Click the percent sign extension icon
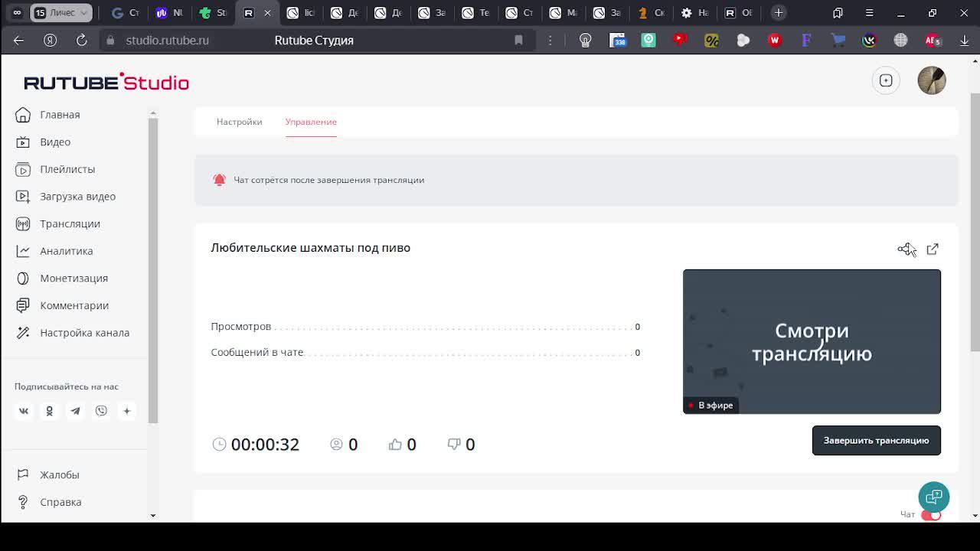This screenshot has height=551, width=980. [711, 41]
